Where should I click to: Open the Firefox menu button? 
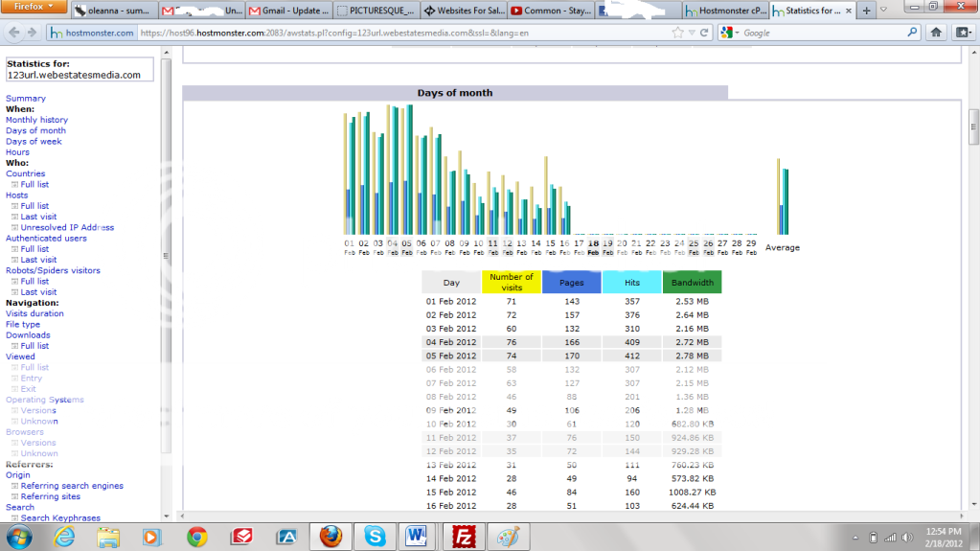point(34,7)
